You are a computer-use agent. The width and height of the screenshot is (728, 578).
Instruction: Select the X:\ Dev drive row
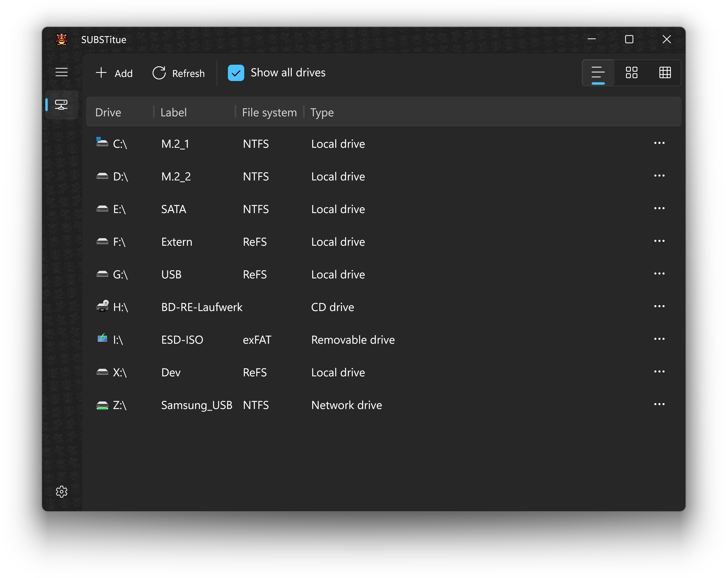338,372
